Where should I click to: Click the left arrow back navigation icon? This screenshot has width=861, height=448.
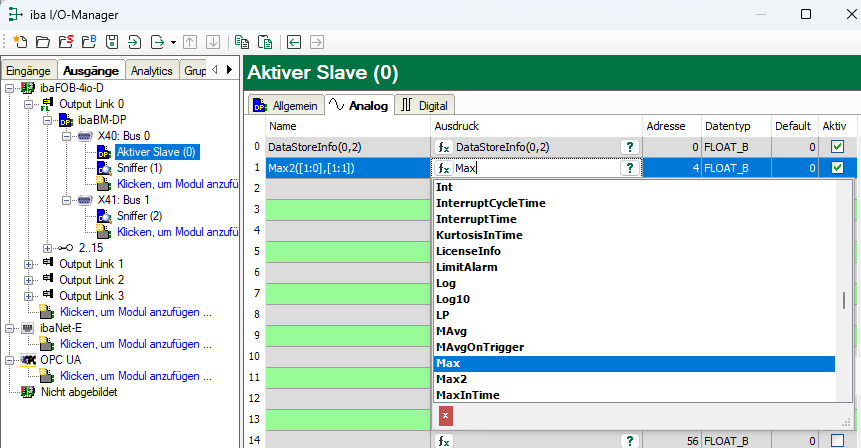click(294, 42)
